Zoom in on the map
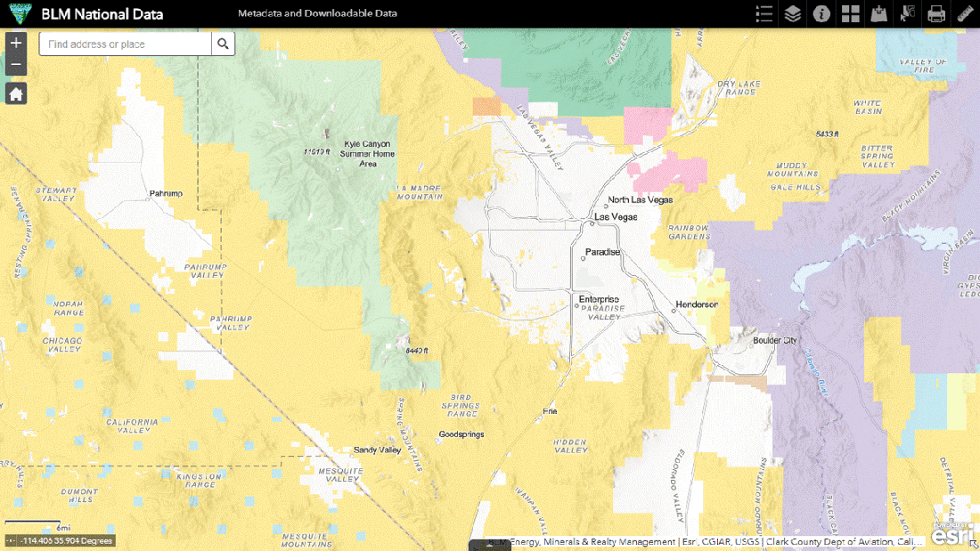 [x=16, y=44]
